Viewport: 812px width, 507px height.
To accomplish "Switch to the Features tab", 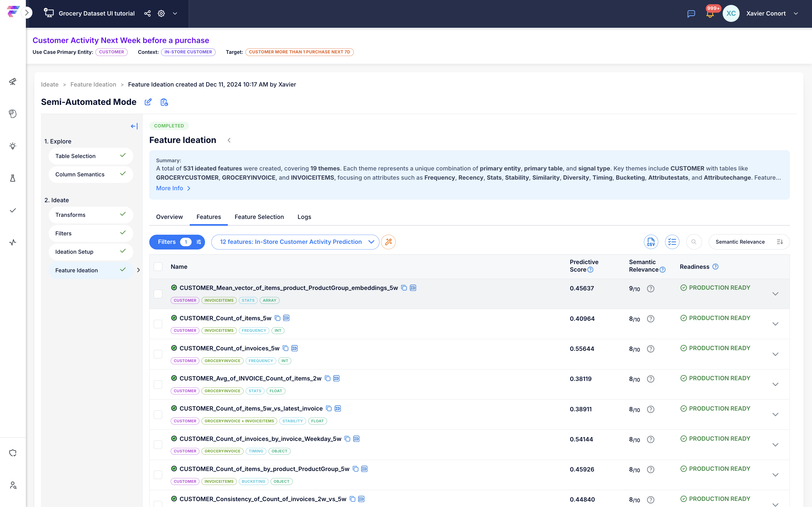I will pos(209,217).
